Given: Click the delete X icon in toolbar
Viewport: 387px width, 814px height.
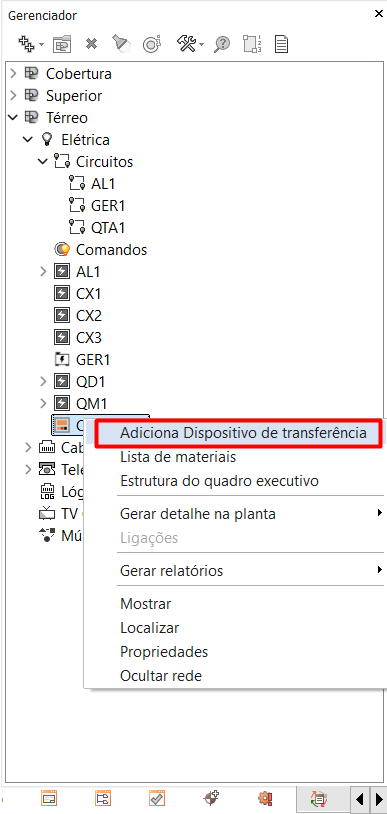Looking at the screenshot, I should coord(91,44).
